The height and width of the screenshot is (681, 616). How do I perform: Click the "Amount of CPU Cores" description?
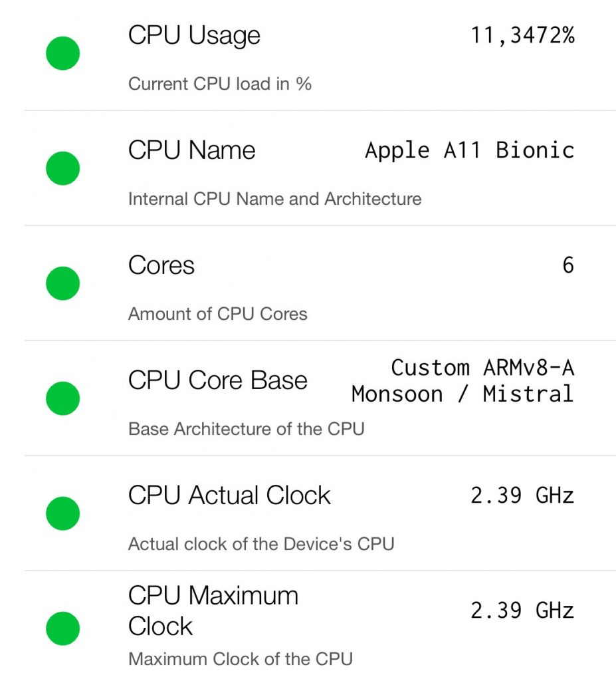point(217,314)
